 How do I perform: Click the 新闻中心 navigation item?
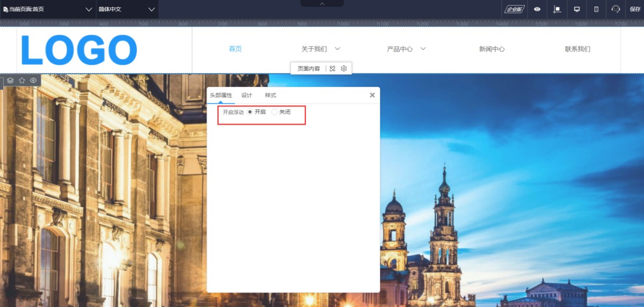[492, 49]
